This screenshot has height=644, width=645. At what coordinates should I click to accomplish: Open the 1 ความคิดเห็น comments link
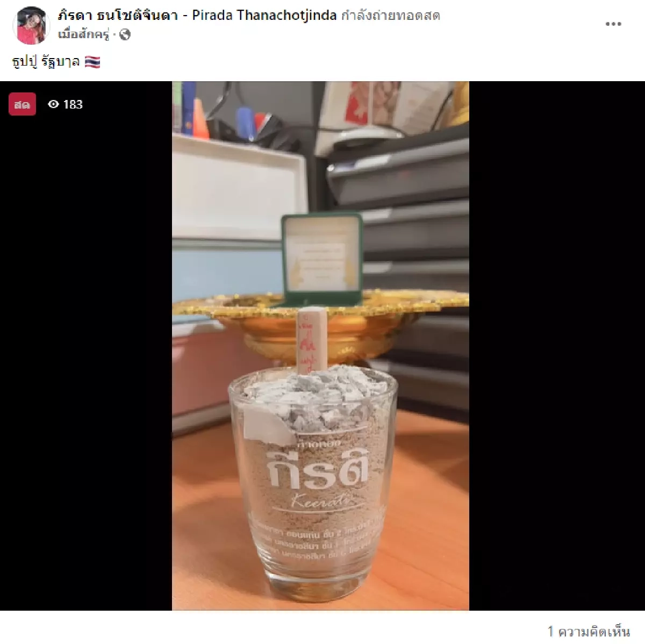pyautogui.click(x=589, y=631)
